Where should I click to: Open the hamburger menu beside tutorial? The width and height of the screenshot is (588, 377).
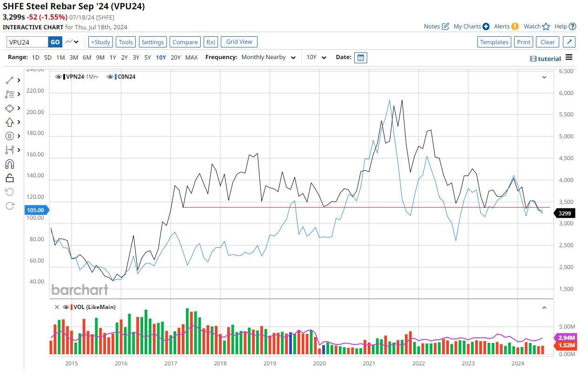coord(569,58)
